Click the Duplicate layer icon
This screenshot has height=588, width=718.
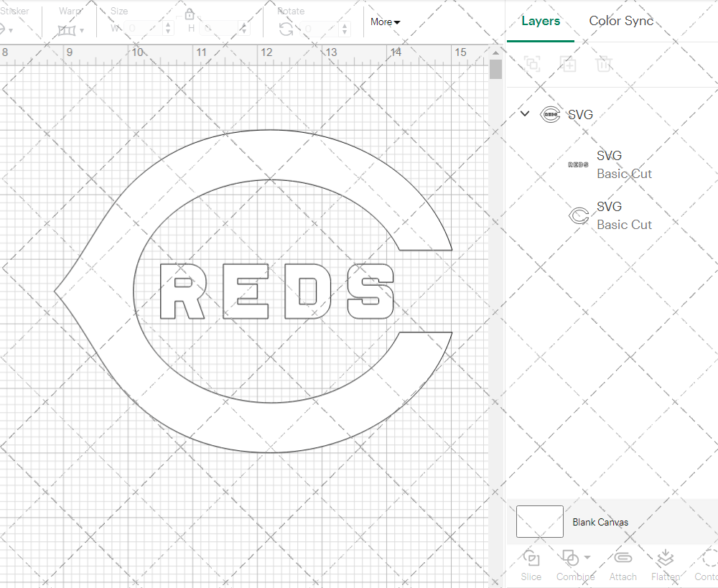[x=568, y=64]
